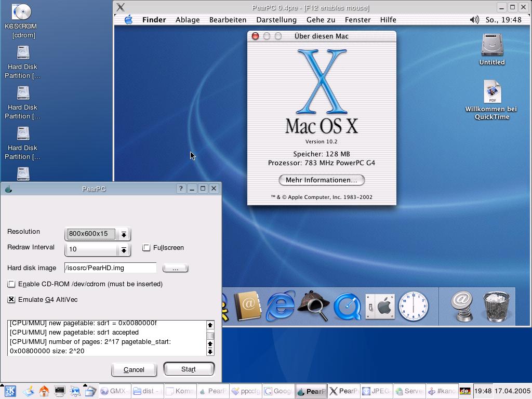
Task: Open the Ablage menu
Action: click(x=188, y=20)
